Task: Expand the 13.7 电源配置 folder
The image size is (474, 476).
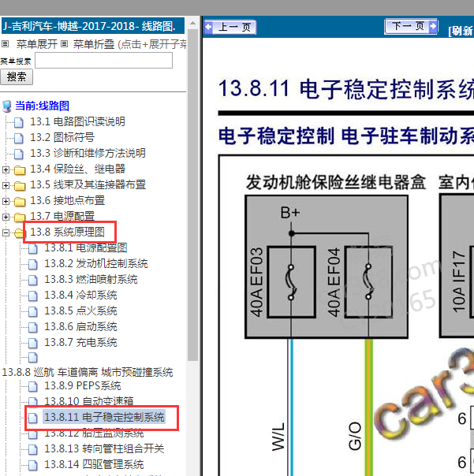Action: point(6,217)
